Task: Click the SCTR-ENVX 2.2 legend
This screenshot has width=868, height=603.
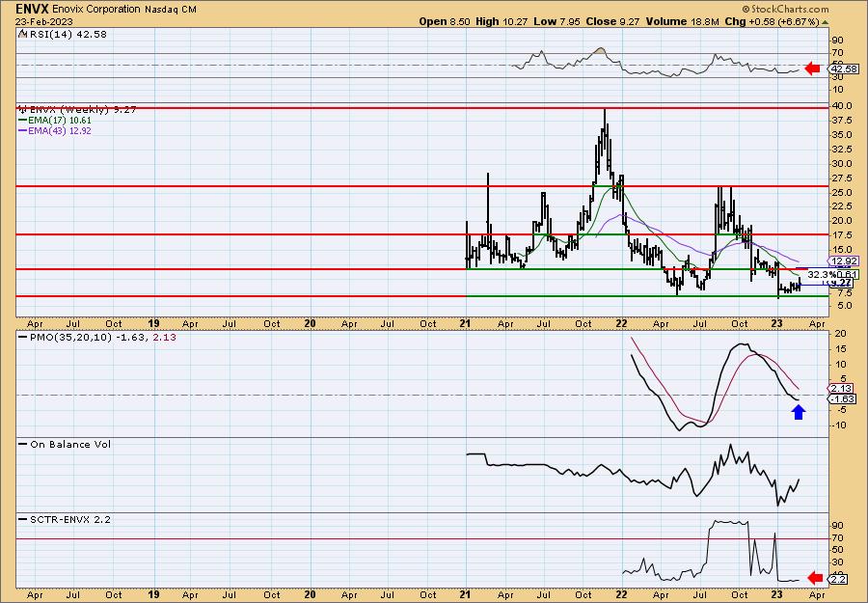Action: [70, 519]
